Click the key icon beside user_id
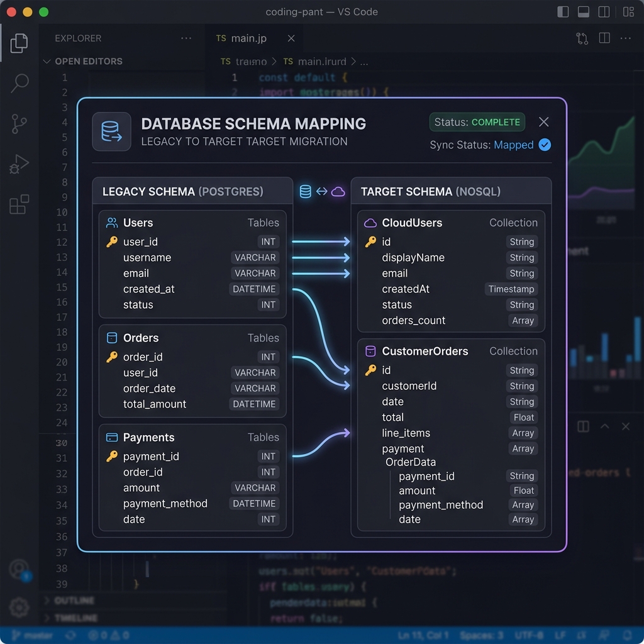 [112, 241]
